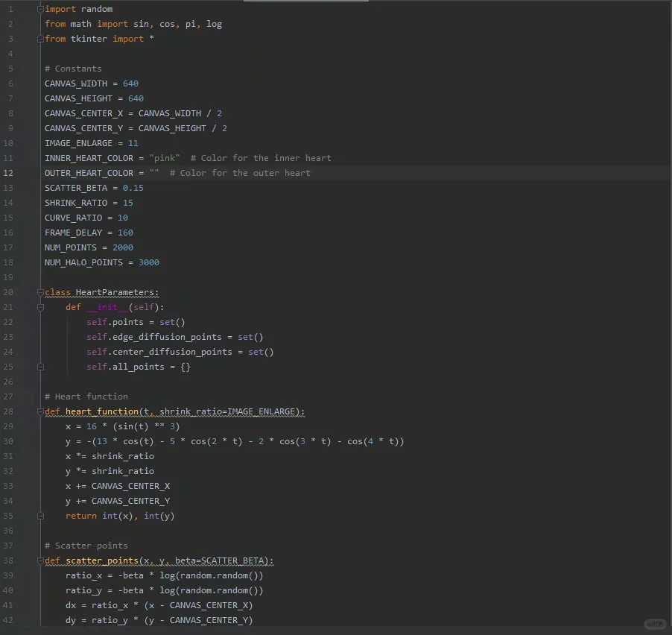Click the SCATTER_BETA value 0.15
The width and height of the screenshot is (672, 635).
[133, 189]
